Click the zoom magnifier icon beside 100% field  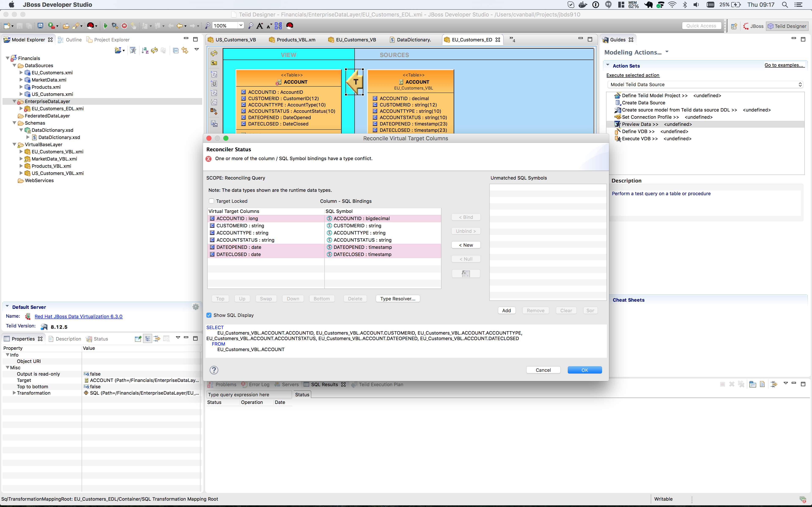208,26
